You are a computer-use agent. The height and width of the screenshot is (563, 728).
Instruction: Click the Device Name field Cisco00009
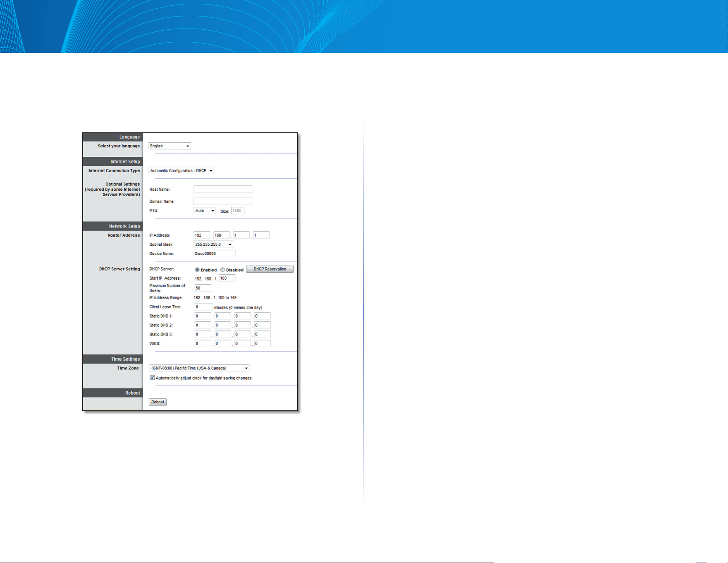point(215,254)
